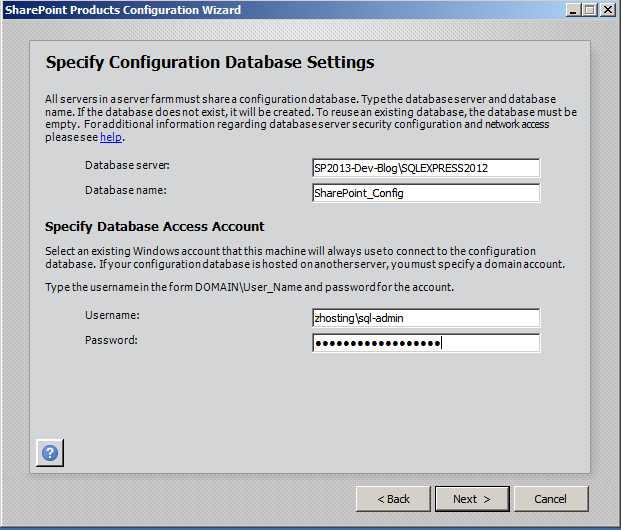
Task: Close the wizard with the X button
Action: [x=608, y=10]
